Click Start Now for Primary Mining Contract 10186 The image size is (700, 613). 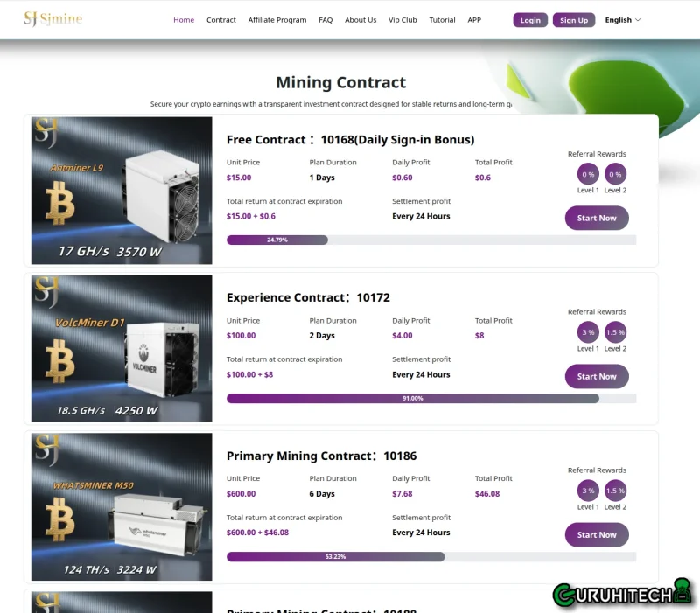point(597,534)
